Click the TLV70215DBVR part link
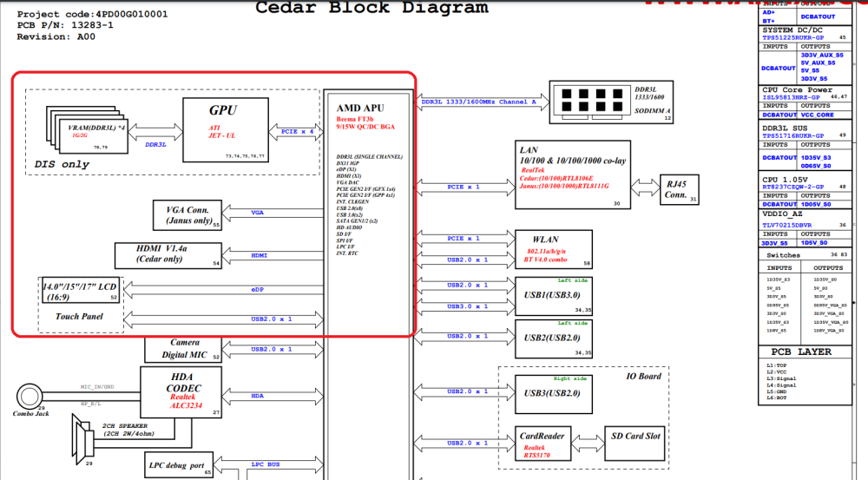 786,226
